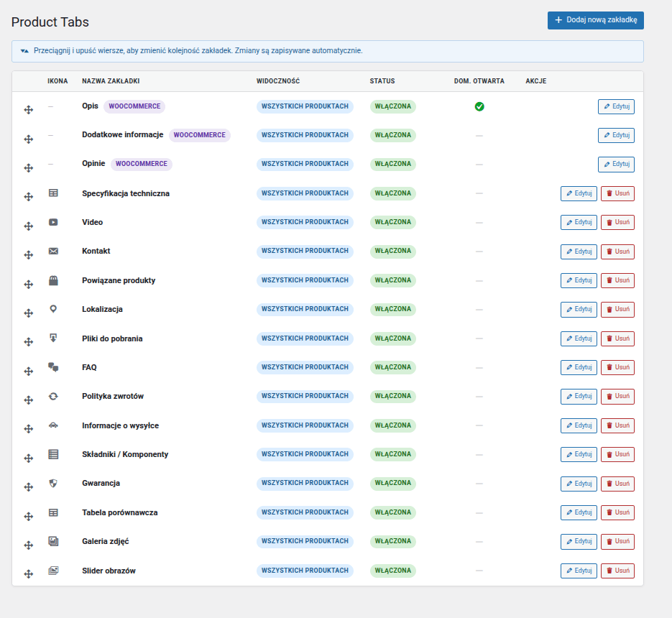The height and width of the screenshot is (618, 672).
Task: Click the store icon for Powiązane produkty
Action: click(x=53, y=280)
